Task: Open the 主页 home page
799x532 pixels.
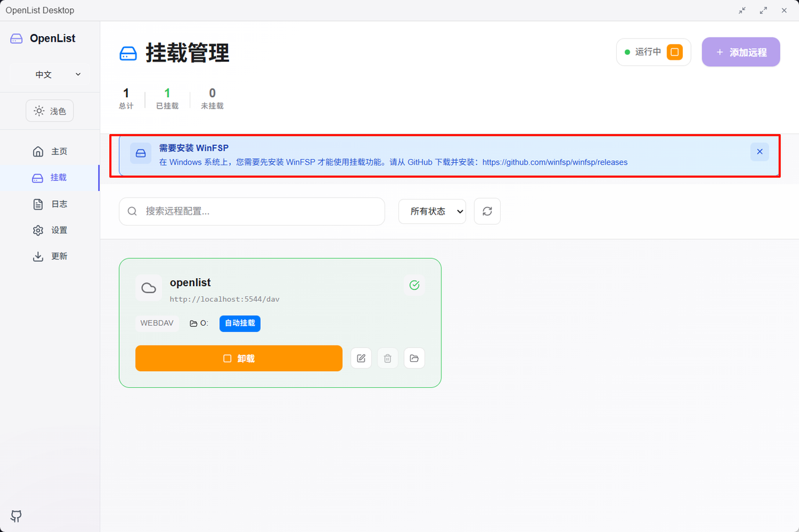Action: click(x=50, y=152)
